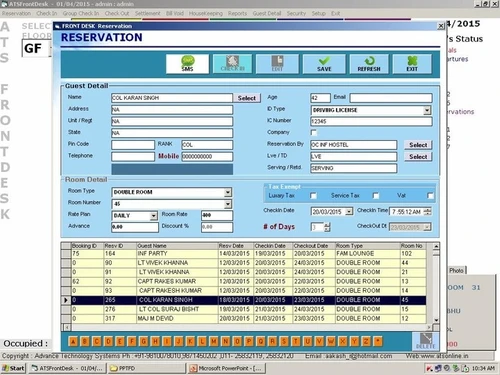Open the Housekeeping menu

206,13
